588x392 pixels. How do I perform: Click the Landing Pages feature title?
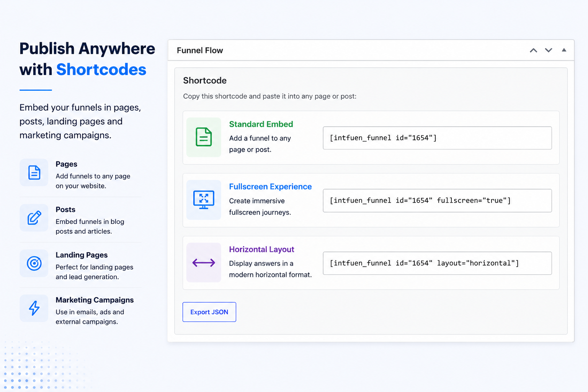tap(82, 255)
